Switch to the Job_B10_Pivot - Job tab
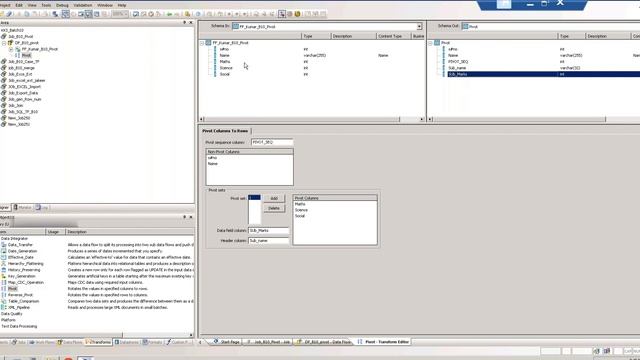Screen dimensions: 640x360 point(268,342)
